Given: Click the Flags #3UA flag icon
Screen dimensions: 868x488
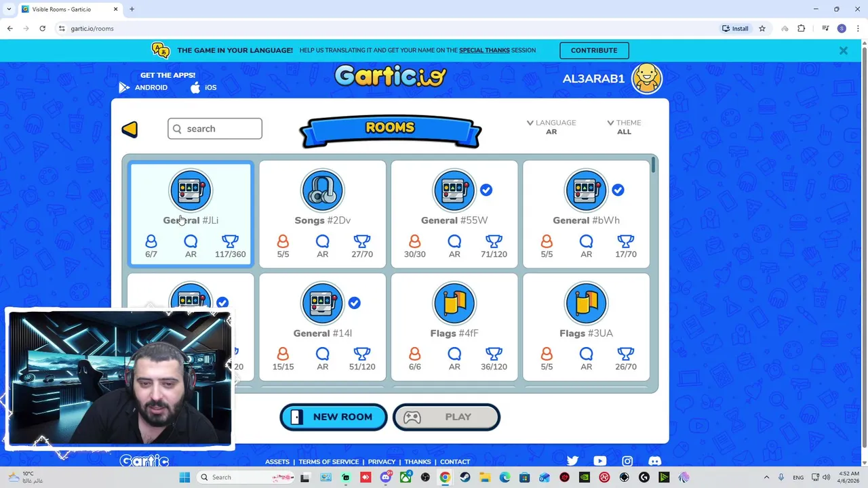Looking at the screenshot, I should tap(586, 303).
